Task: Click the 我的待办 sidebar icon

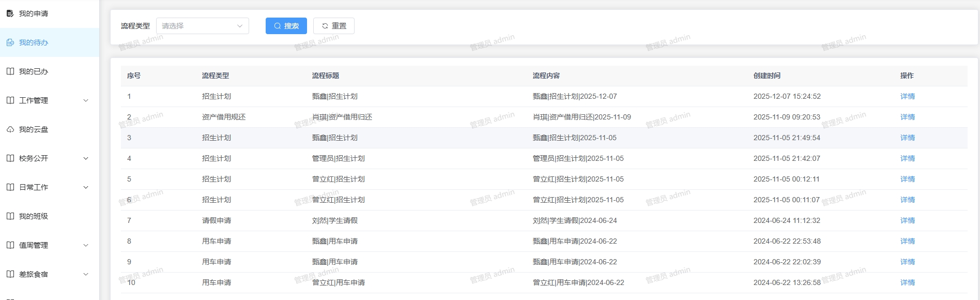Action: point(10,42)
